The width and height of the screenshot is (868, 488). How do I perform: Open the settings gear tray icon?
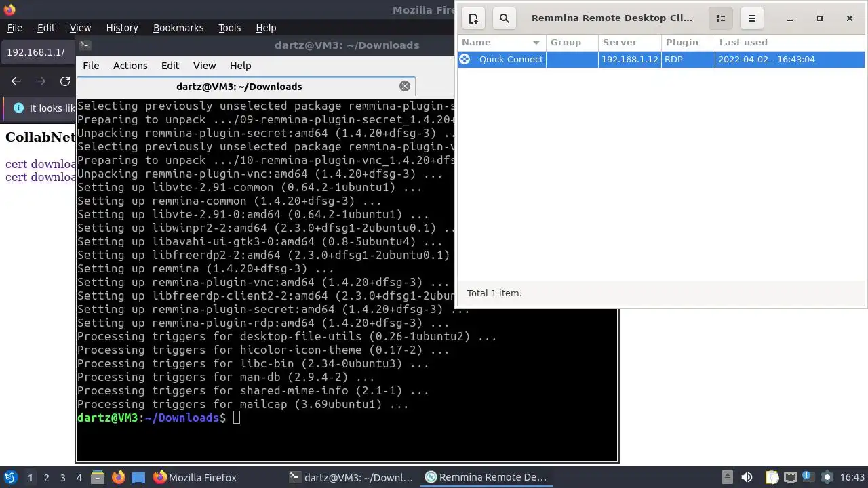coord(827,477)
